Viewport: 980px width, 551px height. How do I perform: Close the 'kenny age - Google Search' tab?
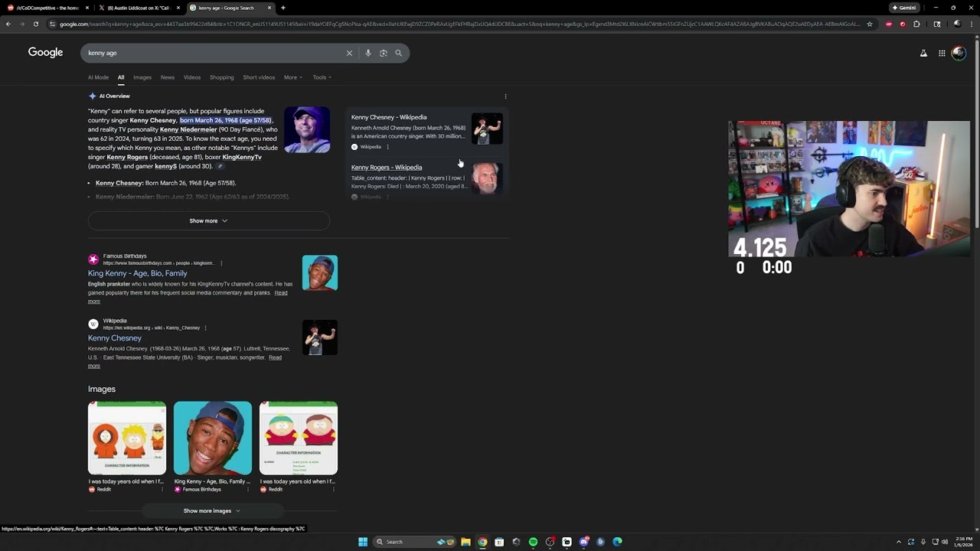point(269,8)
